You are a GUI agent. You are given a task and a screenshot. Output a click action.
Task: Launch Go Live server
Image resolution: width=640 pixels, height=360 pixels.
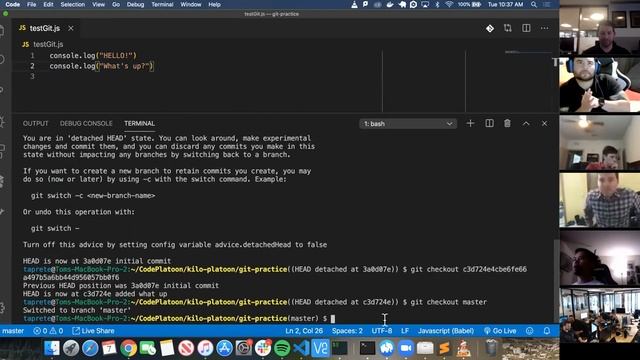pos(500,331)
